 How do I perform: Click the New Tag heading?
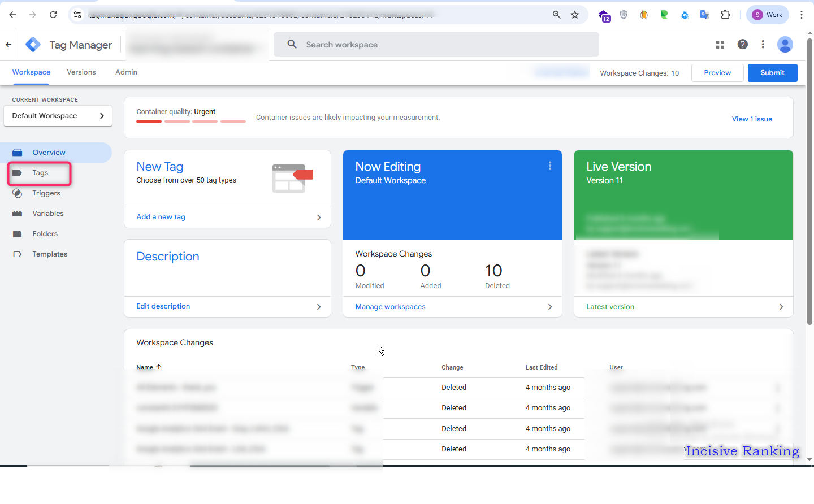[160, 167]
